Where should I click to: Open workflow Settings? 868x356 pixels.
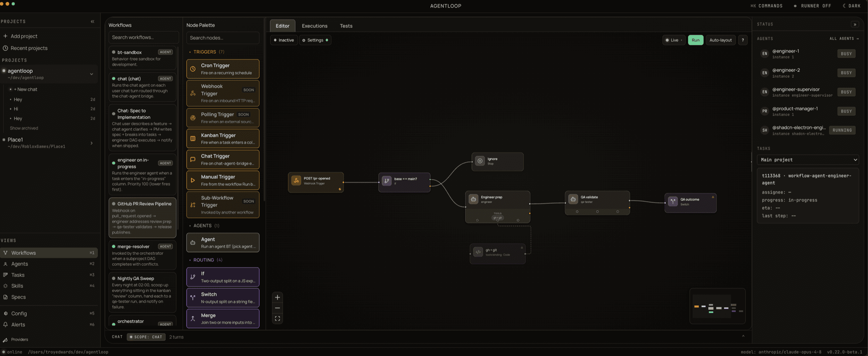(315, 40)
